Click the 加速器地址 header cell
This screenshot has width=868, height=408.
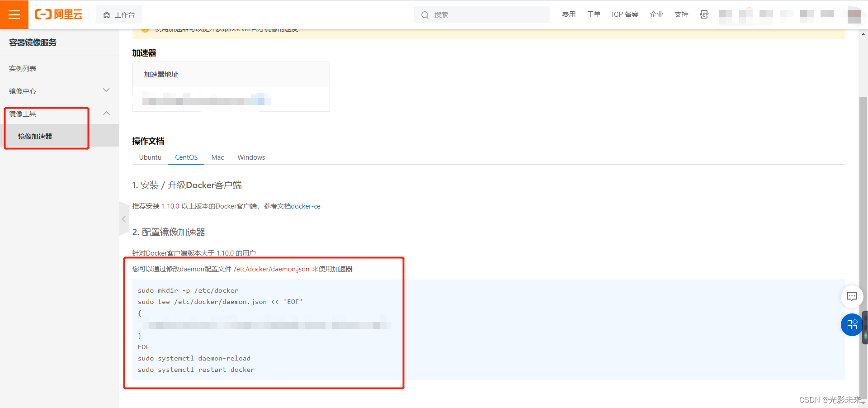[x=231, y=75]
